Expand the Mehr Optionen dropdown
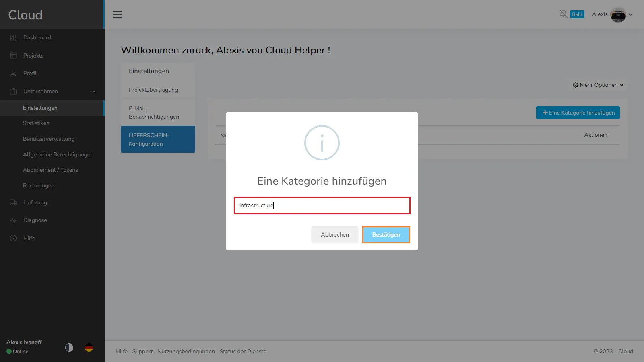Viewport: 644px width, 362px height. click(598, 85)
